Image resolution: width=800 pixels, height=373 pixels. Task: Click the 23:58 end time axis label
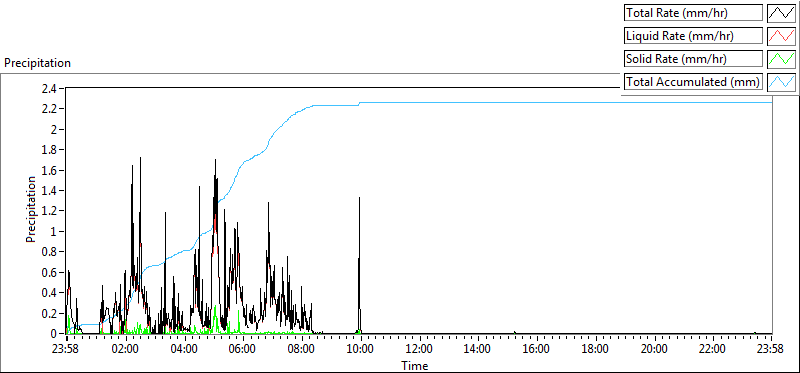pyautogui.click(x=771, y=350)
